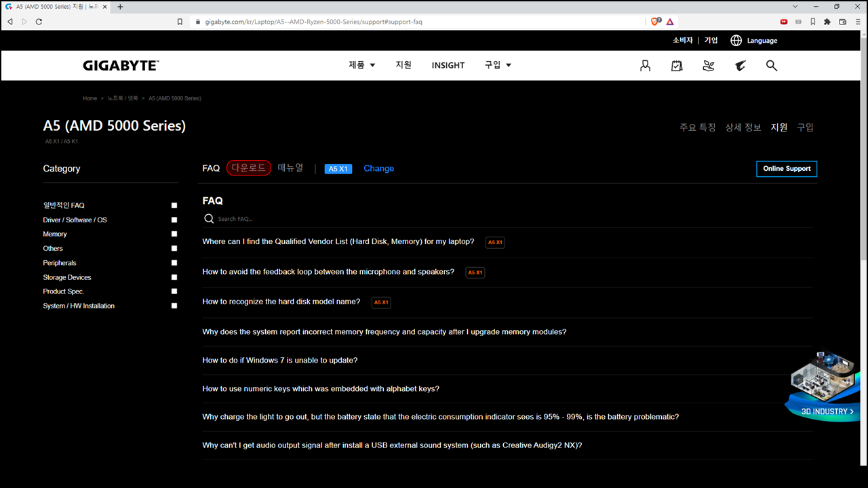This screenshot has width=868, height=488.
Task: Go to 상세 정보 section
Action: coord(743,127)
